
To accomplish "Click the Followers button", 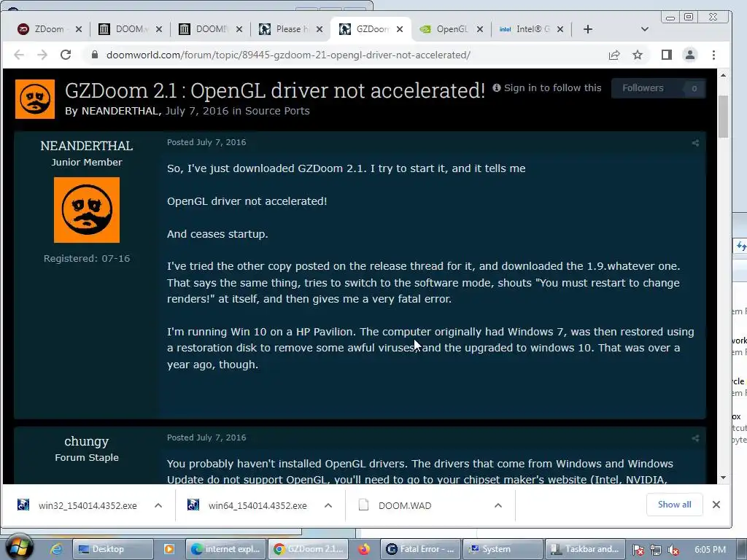I will (658, 88).
